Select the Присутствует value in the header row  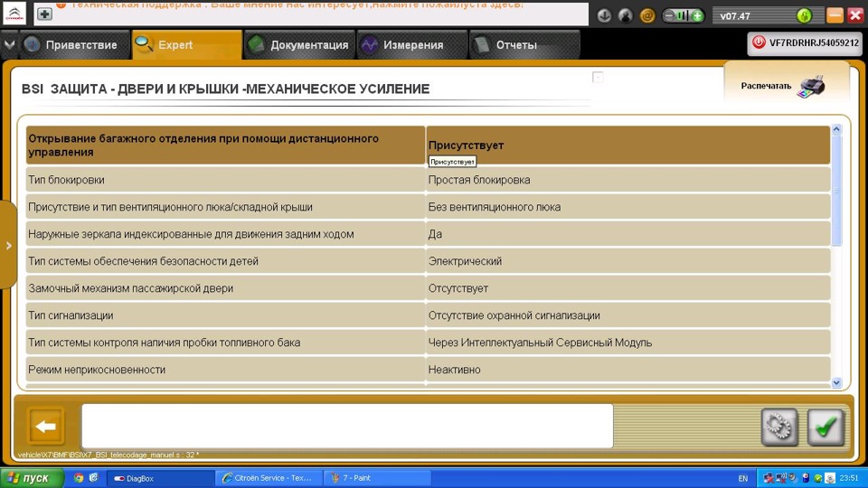(466, 145)
